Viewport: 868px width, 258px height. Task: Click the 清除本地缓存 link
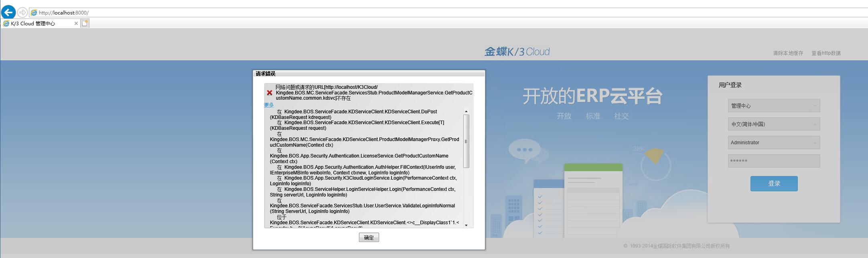(788, 53)
